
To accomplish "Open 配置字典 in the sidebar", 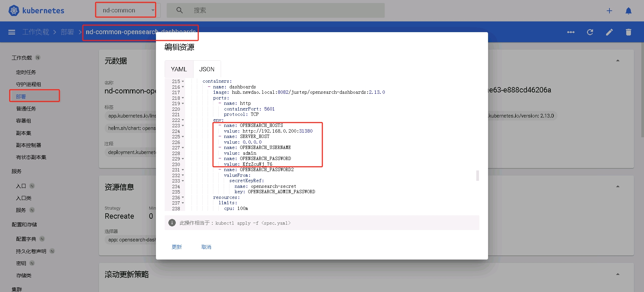I will (26, 239).
